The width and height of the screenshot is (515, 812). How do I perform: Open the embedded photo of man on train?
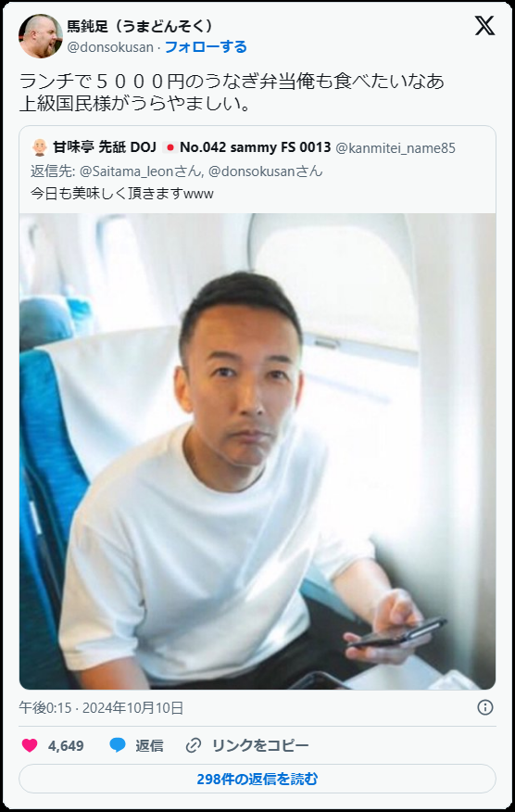pos(257,451)
